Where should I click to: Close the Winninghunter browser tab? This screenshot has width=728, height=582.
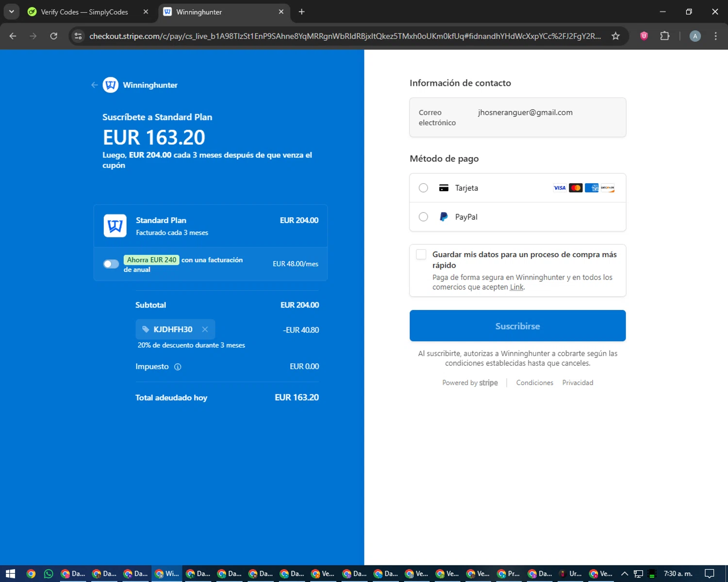pos(281,12)
